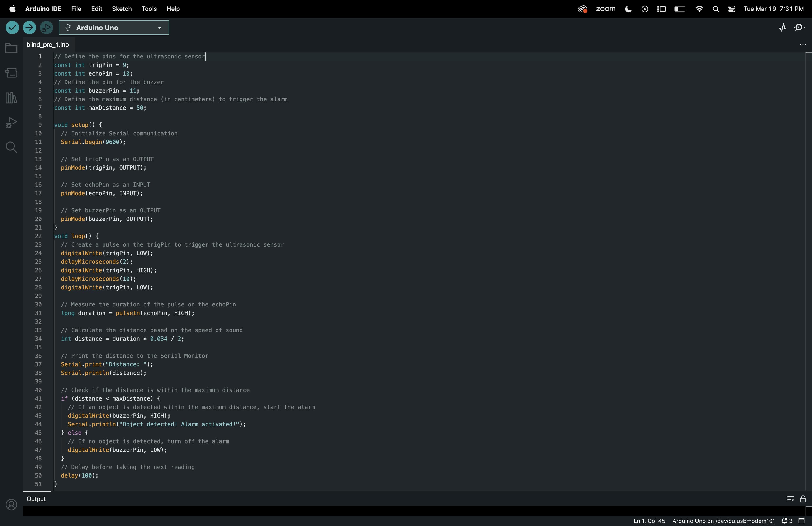Open the Sketch menu

coord(122,9)
